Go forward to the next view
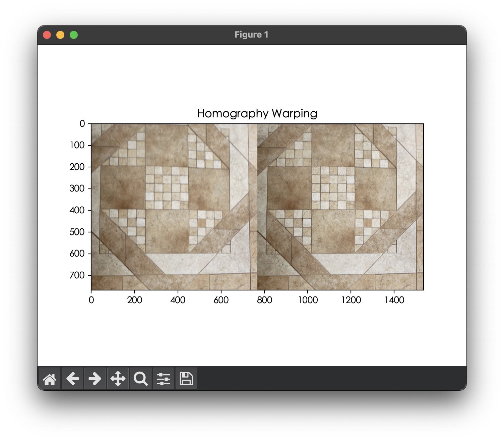Viewport: 504px width, 440px height. (95, 379)
